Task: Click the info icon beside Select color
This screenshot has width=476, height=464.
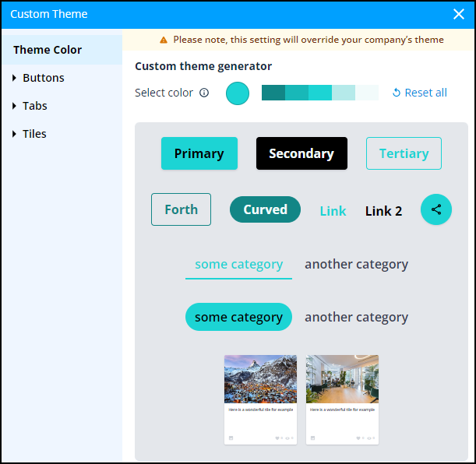Action: point(204,93)
